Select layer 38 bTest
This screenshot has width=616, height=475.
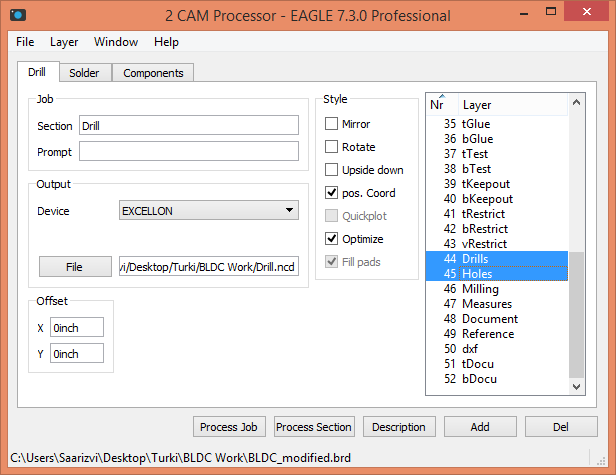click(x=497, y=169)
